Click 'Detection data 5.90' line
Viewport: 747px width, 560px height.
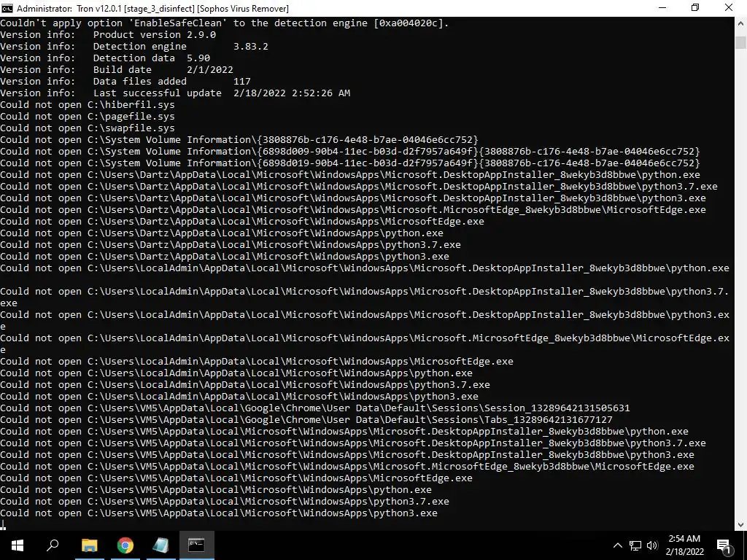[x=105, y=58]
